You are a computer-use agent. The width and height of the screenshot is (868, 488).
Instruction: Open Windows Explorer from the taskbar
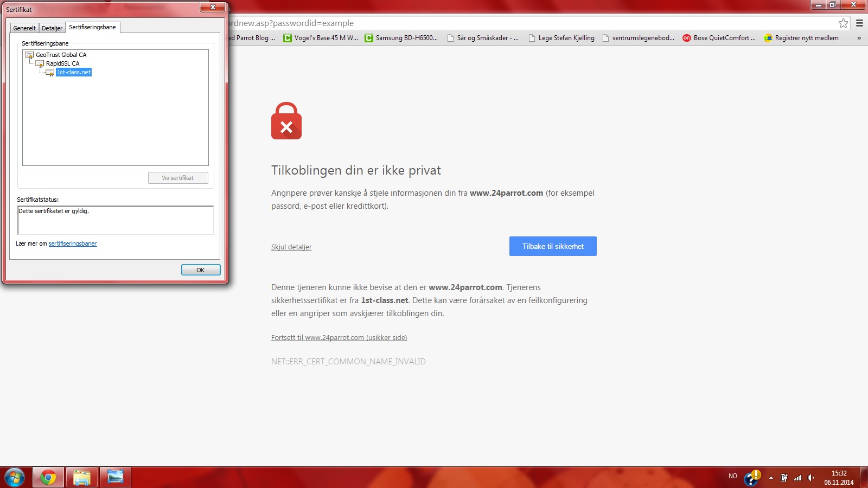point(82,478)
